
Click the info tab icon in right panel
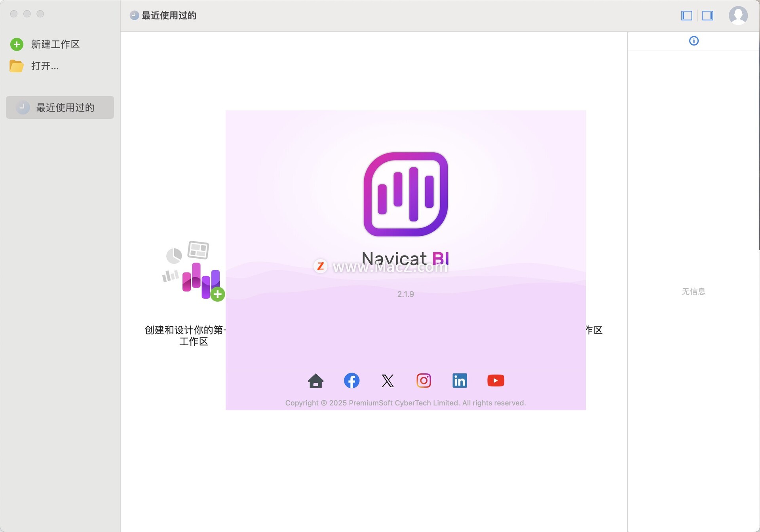click(x=694, y=41)
